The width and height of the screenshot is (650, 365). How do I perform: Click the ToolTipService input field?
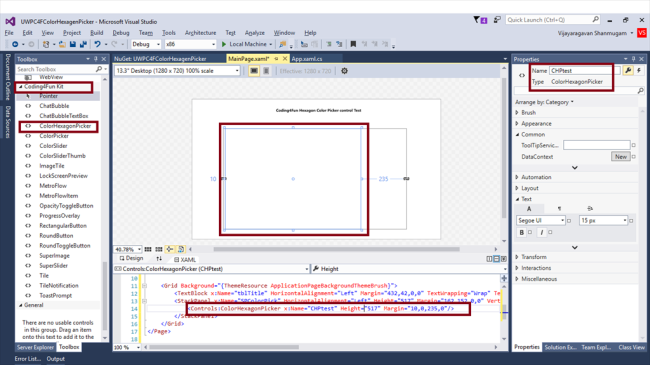tap(597, 145)
